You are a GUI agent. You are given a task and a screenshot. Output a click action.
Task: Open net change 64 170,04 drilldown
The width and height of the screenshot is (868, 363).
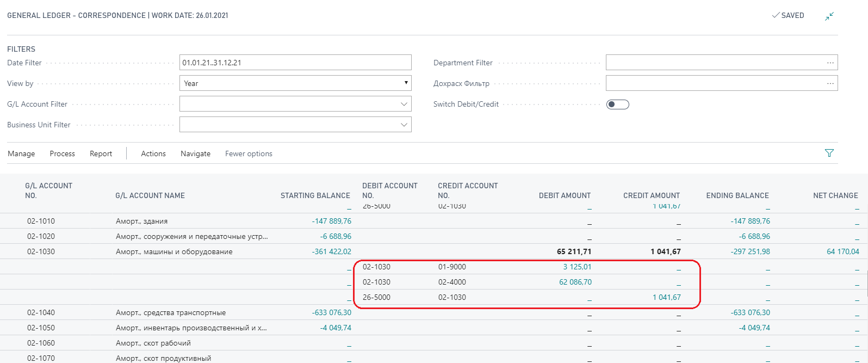pyautogui.click(x=843, y=251)
